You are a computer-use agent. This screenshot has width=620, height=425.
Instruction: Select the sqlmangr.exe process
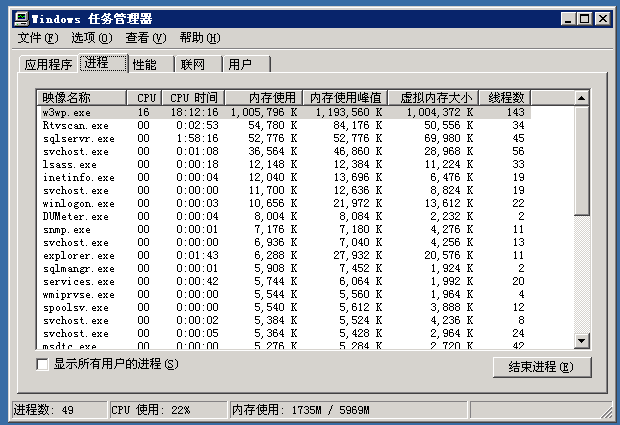coord(284,269)
